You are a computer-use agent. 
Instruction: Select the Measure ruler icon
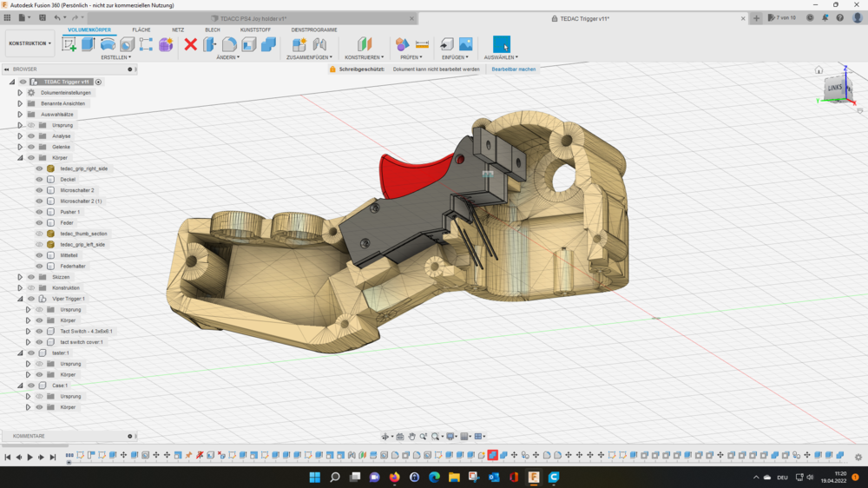coord(422,44)
